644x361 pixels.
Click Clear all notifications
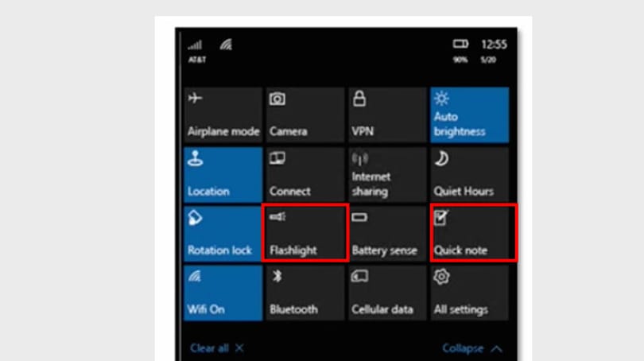pos(216,348)
